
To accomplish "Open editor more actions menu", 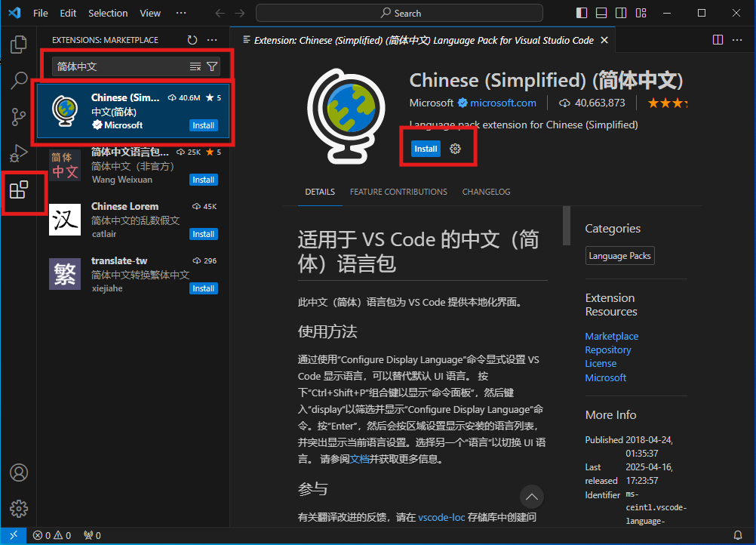I will [x=737, y=40].
